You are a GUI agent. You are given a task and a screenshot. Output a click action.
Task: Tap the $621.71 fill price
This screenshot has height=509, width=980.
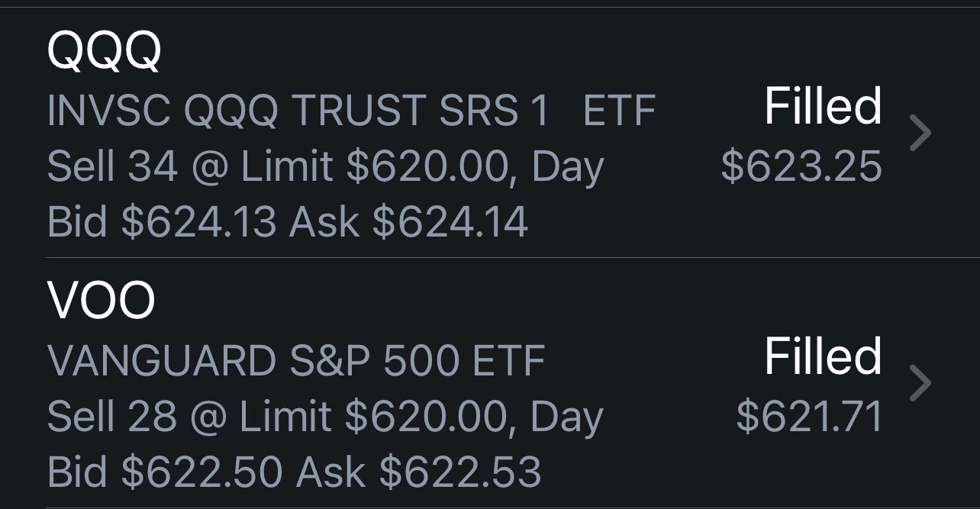809,417
